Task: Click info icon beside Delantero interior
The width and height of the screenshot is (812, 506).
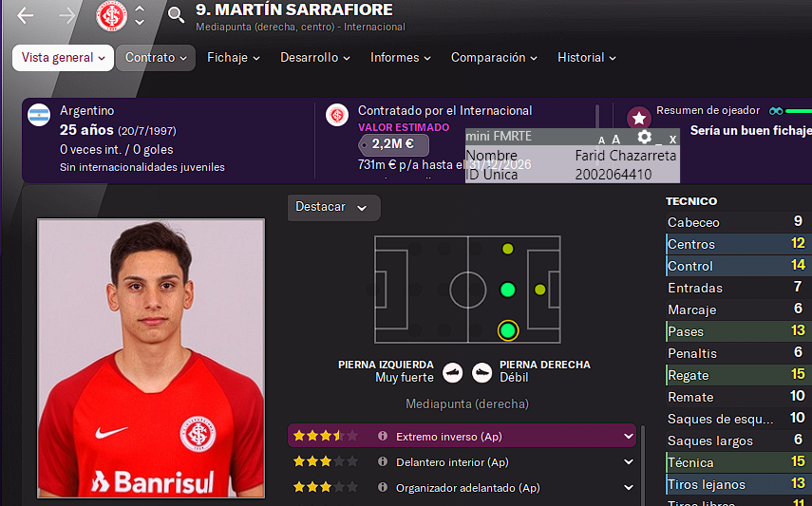Action: pyautogui.click(x=383, y=461)
